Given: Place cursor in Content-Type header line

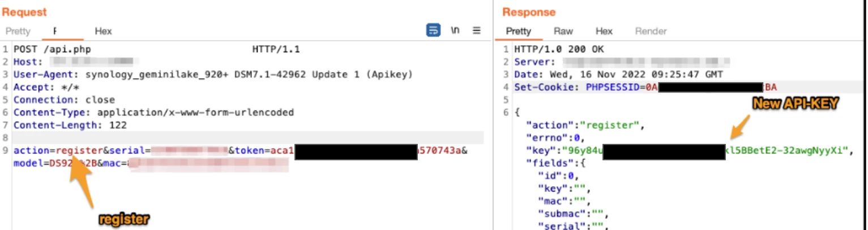Looking at the screenshot, I should click(153, 112).
